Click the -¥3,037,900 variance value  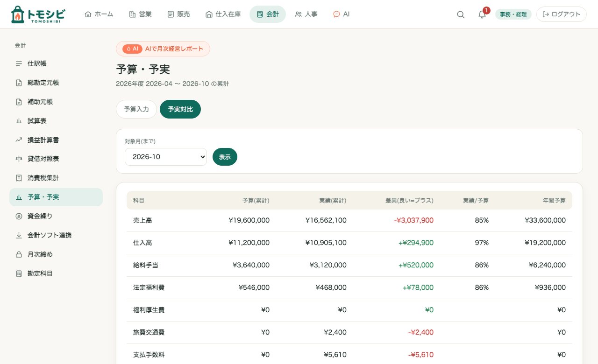413,220
